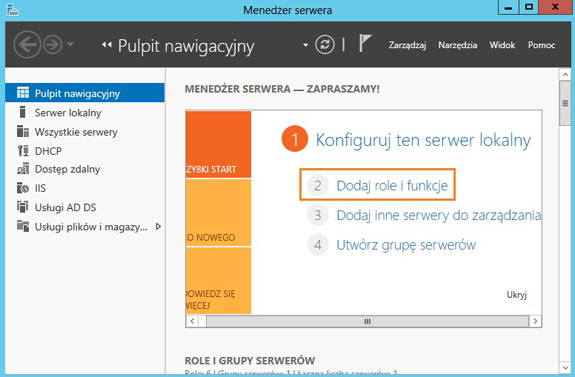Viewport: 575px width, 377px height.
Task: Click Utwórz grupę serwerów link
Action: [406, 245]
